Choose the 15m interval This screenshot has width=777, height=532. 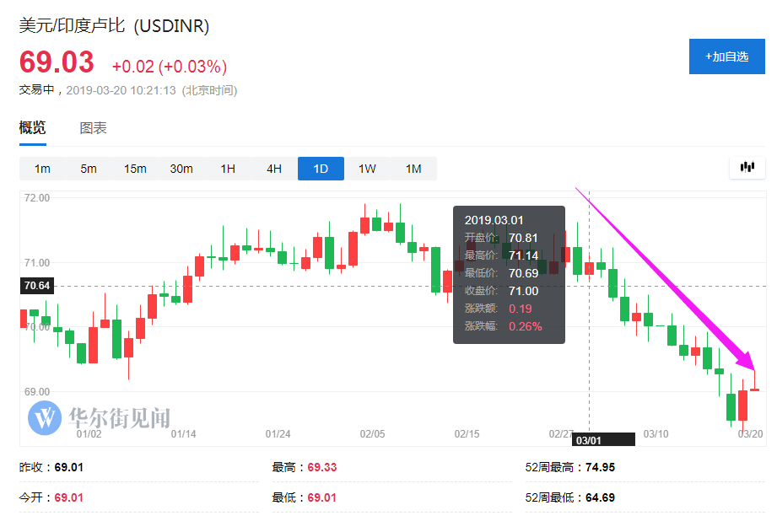point(135,169)
